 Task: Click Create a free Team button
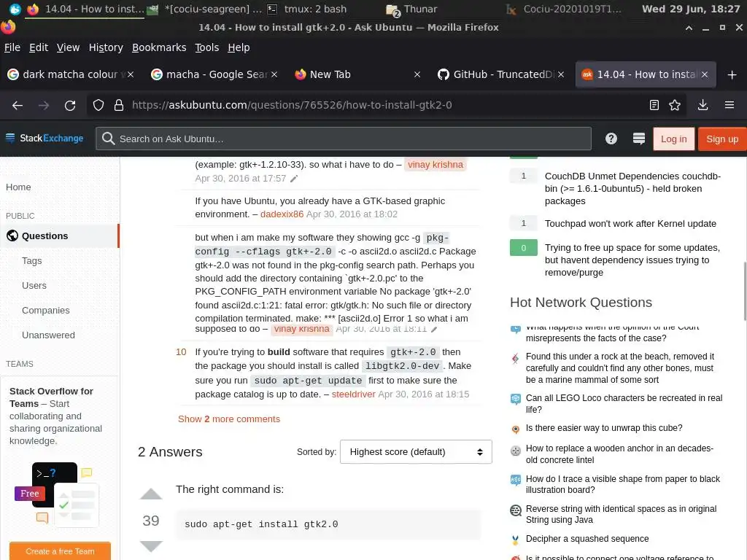click(60, 551)
